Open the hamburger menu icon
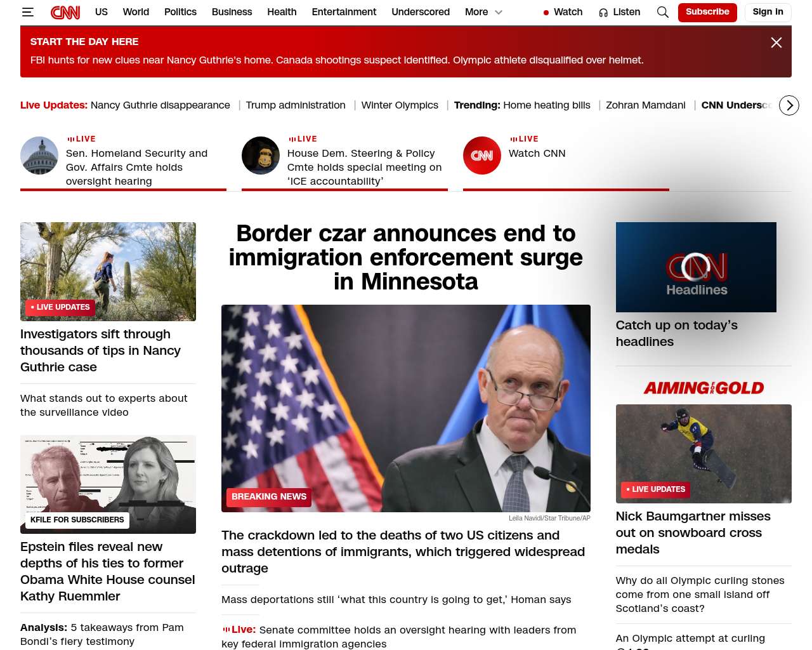Viewport: 812px width, 650px height. pos(27,12)
